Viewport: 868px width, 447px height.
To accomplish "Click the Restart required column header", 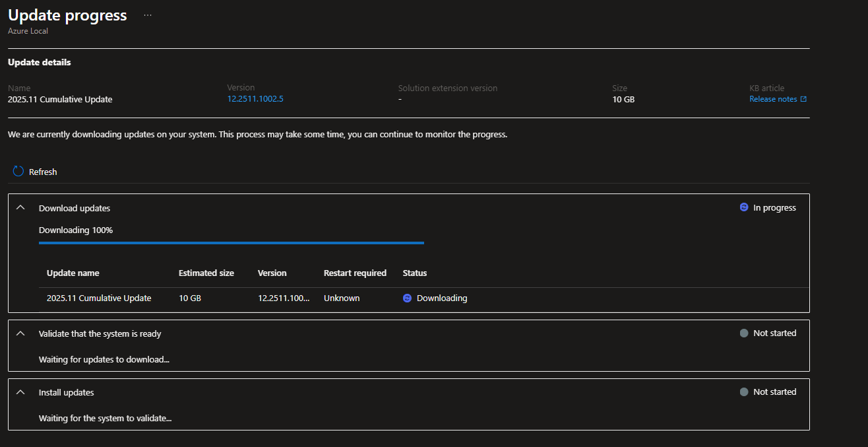I will click(x=355, y=273).
